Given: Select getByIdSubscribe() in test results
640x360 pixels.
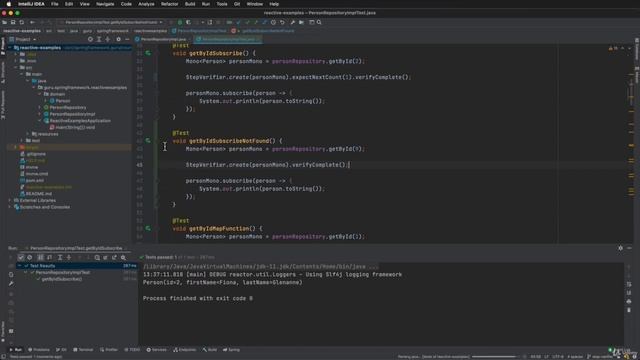Looking at the screenshot, I should coord(62,279).
